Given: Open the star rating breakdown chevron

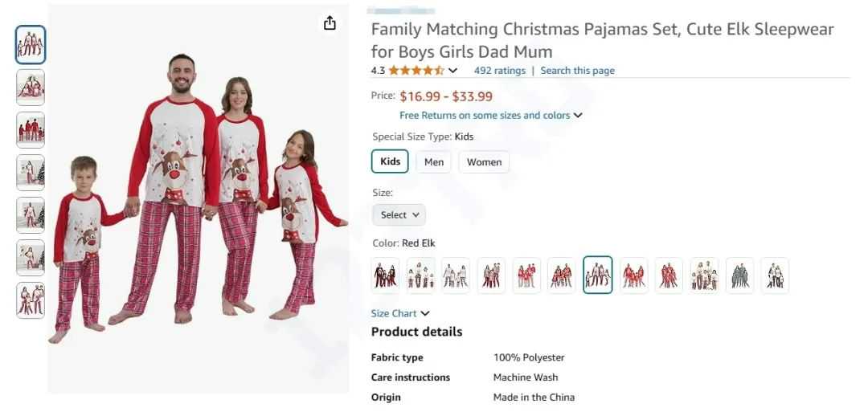Looking at the screenshot, I should click(453, 71).
